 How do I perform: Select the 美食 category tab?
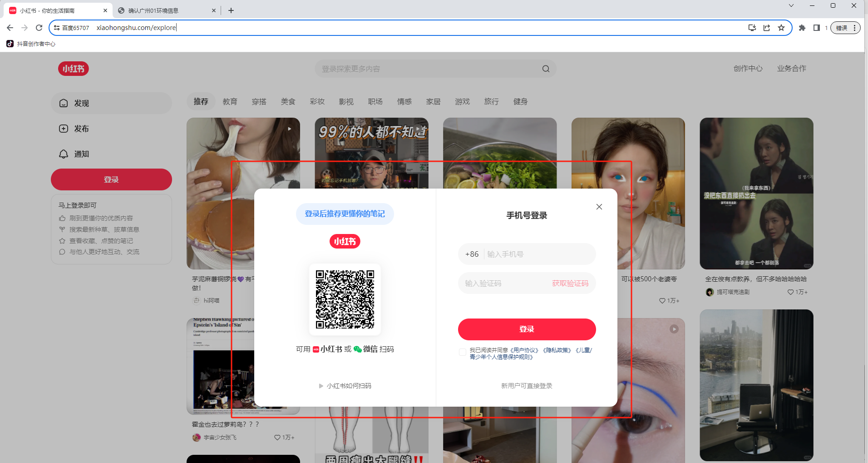(288, 101)
